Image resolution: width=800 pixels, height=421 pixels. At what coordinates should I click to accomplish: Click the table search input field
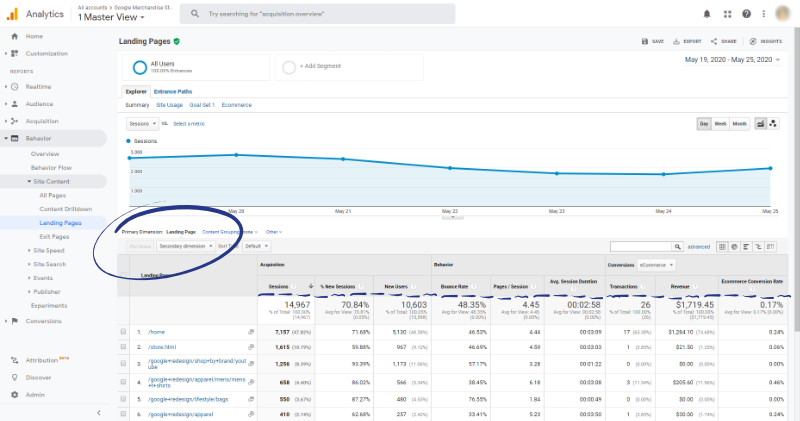(641, 246)
